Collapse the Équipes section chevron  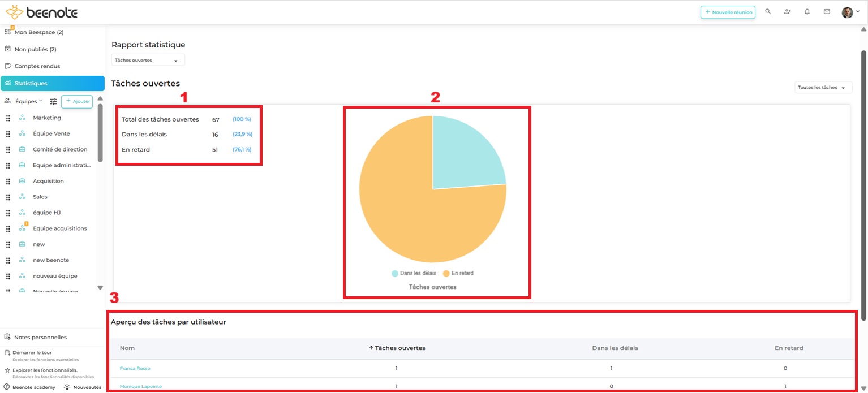(x=41, y=101)
